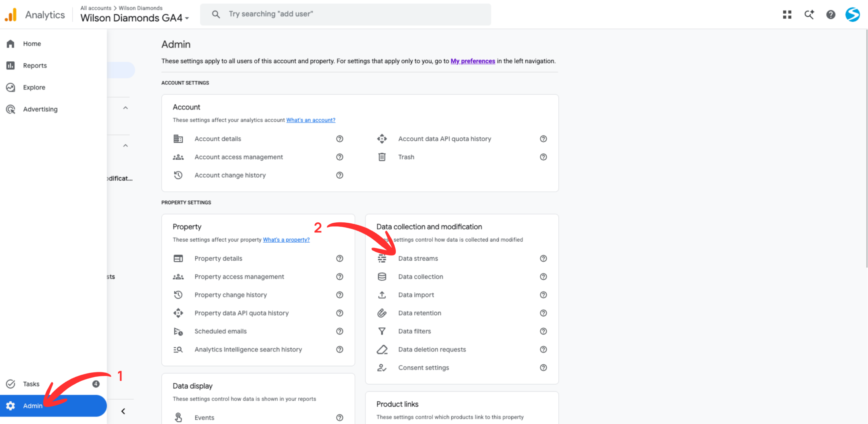Click the Analytics Intelligence search history icon
868x424 pixels.
pyautogui.click(x=178, y=349)
